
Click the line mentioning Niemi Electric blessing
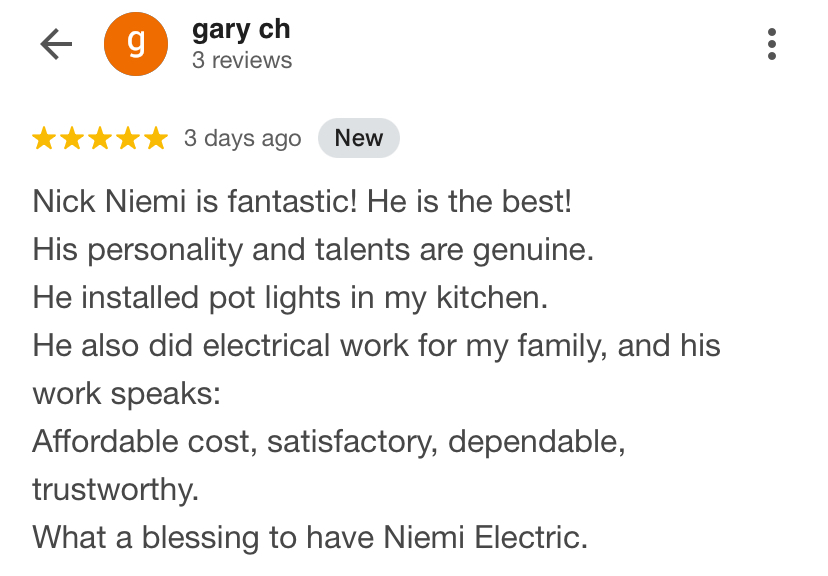[x=309, y=537]
